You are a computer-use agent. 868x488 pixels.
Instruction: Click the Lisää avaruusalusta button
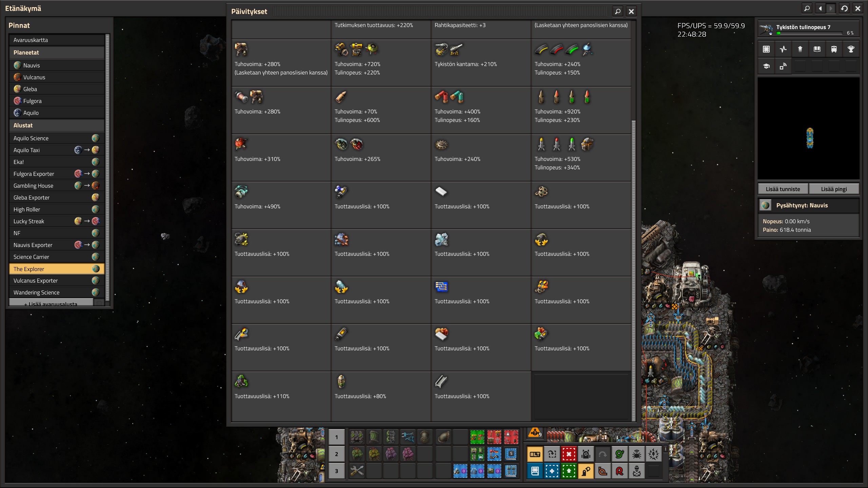click(51, 303)
